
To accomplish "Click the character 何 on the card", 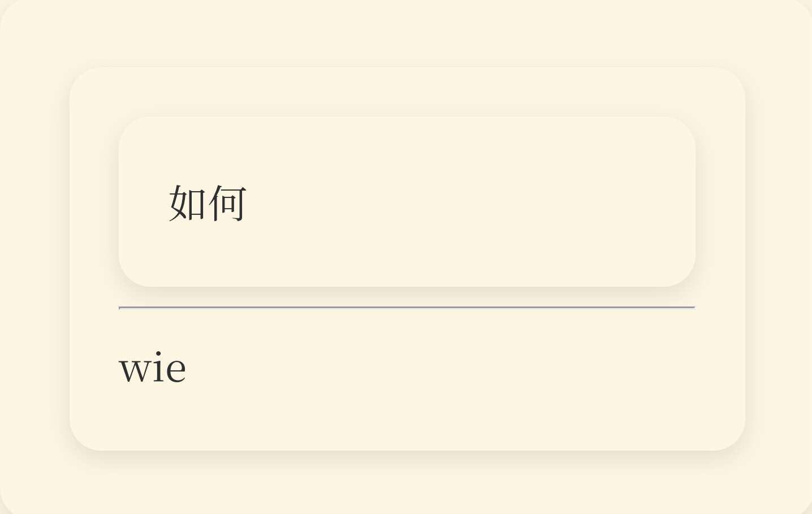I will click(x=228, y=202).
